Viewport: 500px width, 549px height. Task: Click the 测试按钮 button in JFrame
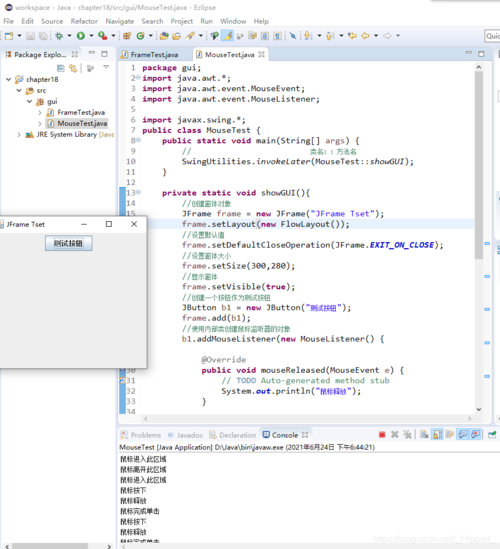click(69, 243)
